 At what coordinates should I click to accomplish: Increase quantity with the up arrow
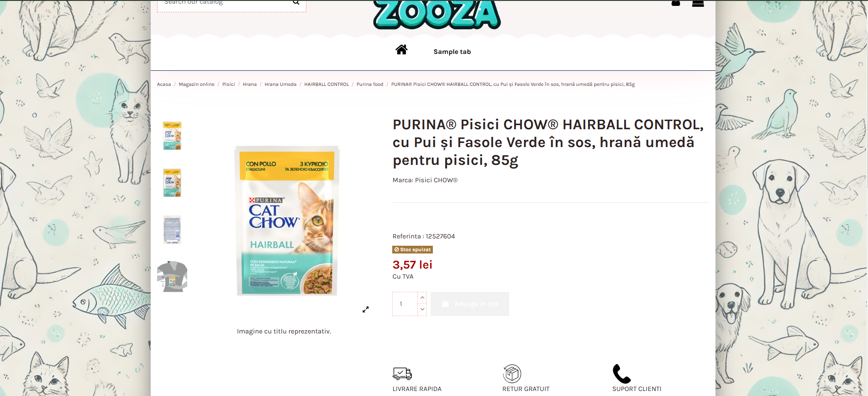pos(422,298)
